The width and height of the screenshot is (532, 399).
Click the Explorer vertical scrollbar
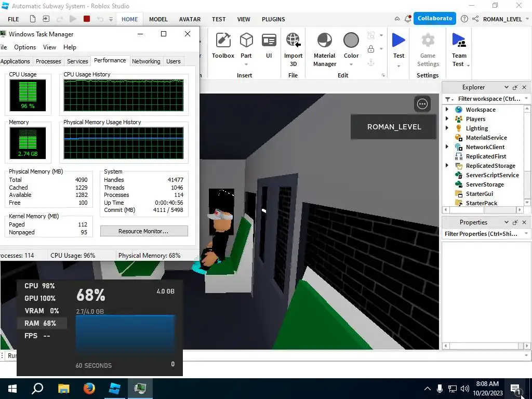pos(527,155)
